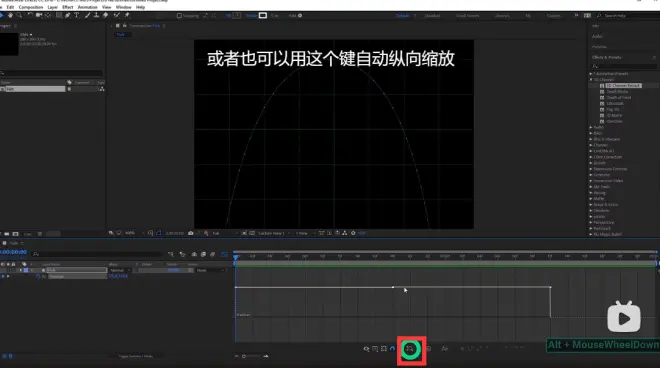This screenshot has height=368, width=660.
Task: Select the 3D Channel Extract effect
Action: [x=623, y=85]
